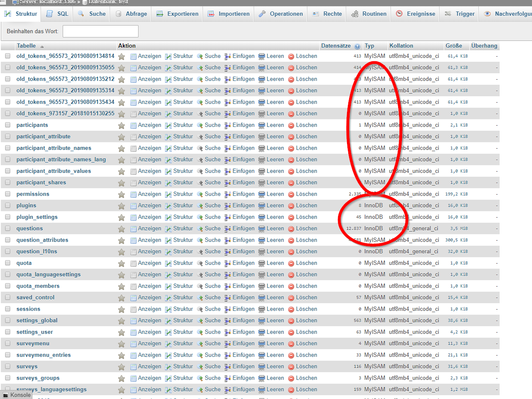Open the SQL tab
Viewport: 532px width, 399px height.
pyautogui.click(x=58, y=14)
